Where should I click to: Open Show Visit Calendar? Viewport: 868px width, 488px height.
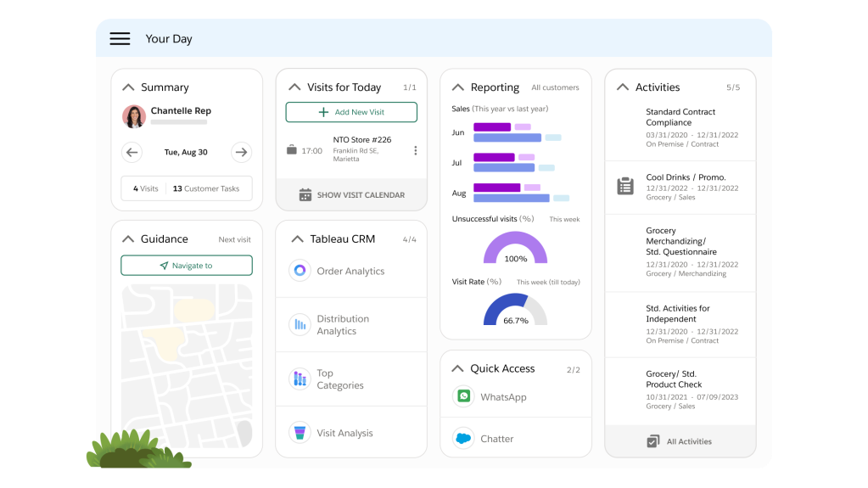coord(351,195)
